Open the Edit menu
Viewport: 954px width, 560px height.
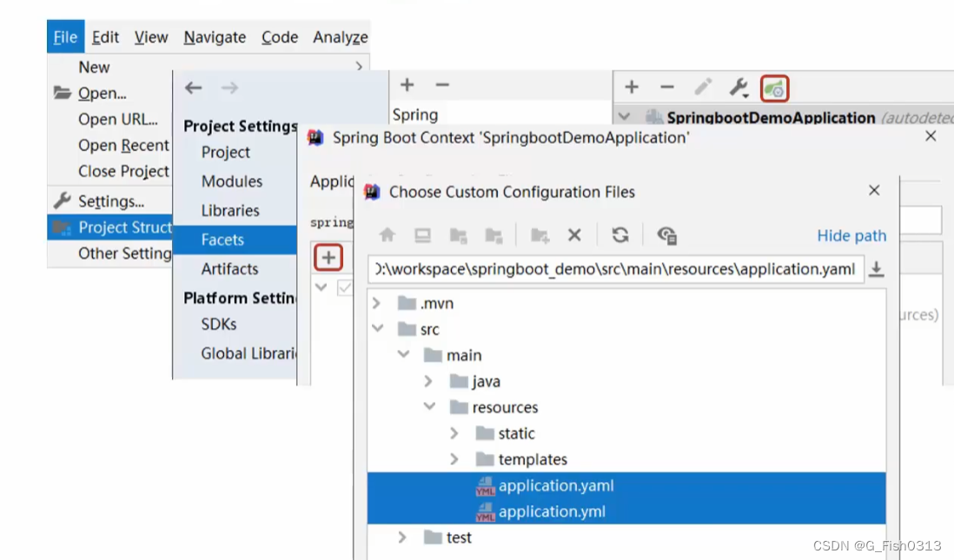(x=105, y=37)
